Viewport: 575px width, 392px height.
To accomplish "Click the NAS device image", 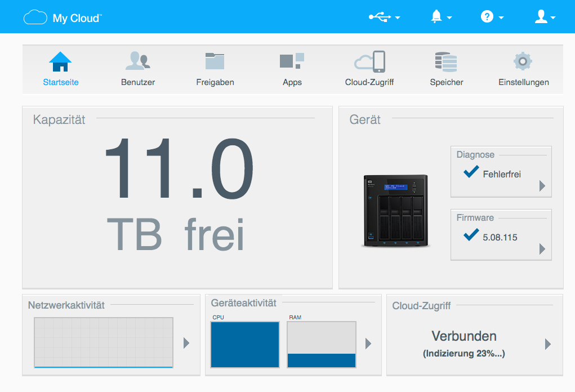I will pos(396,211).
